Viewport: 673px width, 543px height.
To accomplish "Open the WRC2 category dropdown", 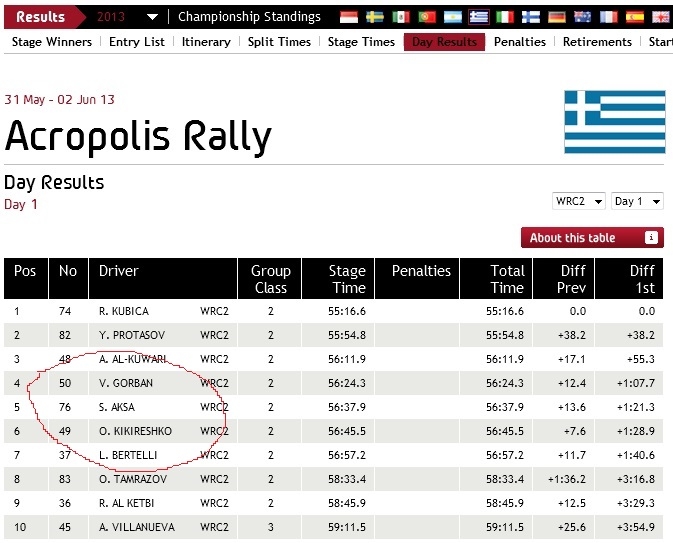I will 579,201.
